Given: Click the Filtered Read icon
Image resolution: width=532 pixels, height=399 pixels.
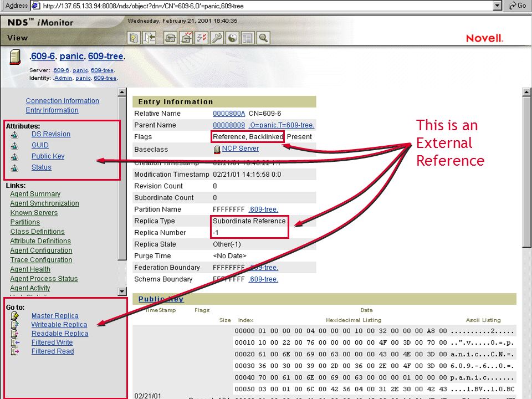Looking at the screenshot, I should click(x=15, y=351).
